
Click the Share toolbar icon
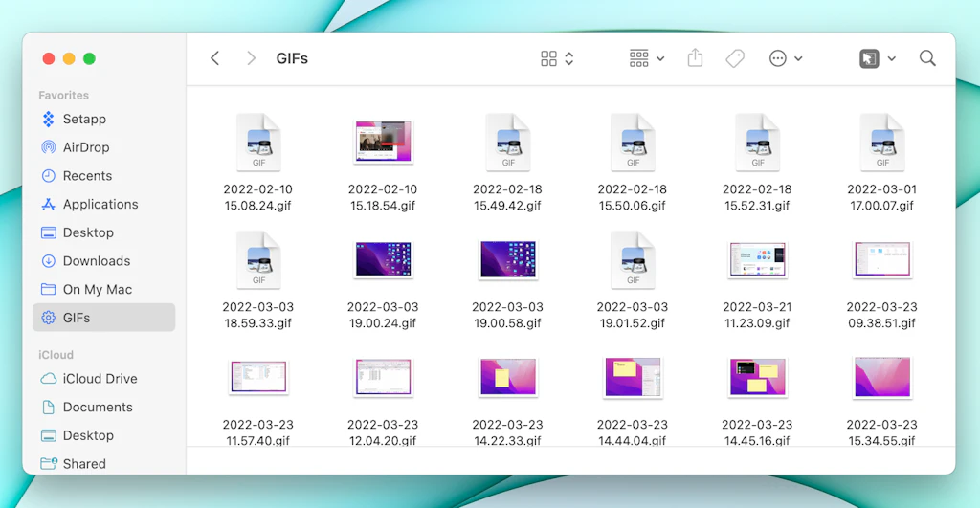coord(695,58)
